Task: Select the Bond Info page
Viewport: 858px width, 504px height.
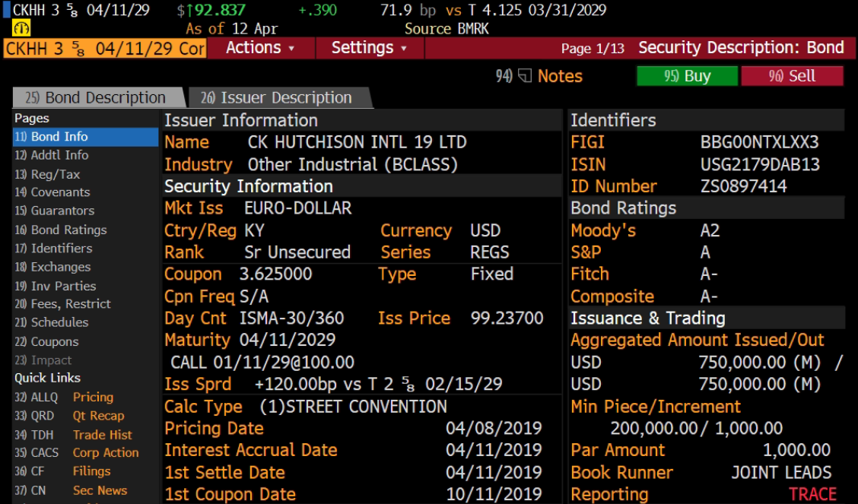Action: 85,137
